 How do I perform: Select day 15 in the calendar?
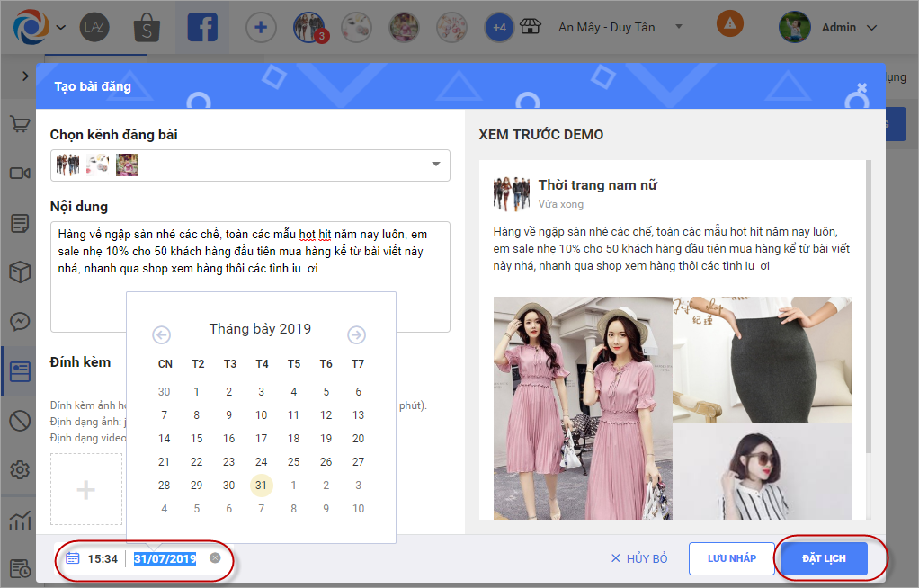point(197,439)
